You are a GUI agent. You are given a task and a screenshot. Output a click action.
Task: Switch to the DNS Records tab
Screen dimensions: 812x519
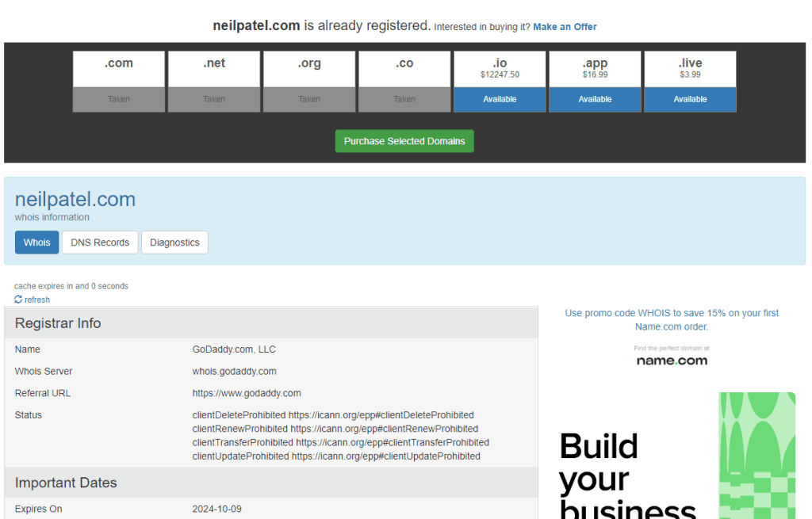click(x=100, y=242)
